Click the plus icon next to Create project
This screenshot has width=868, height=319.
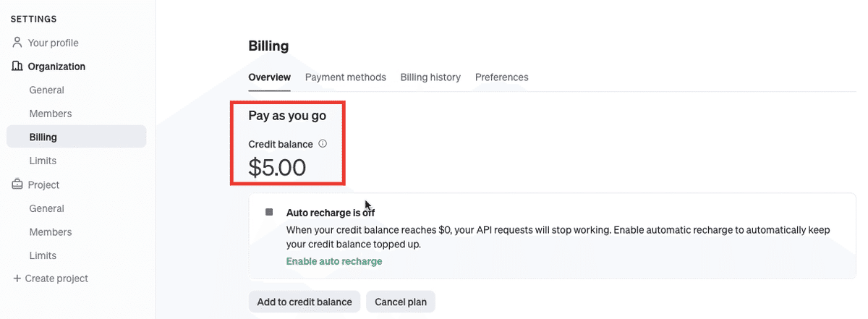coord(17,278)
